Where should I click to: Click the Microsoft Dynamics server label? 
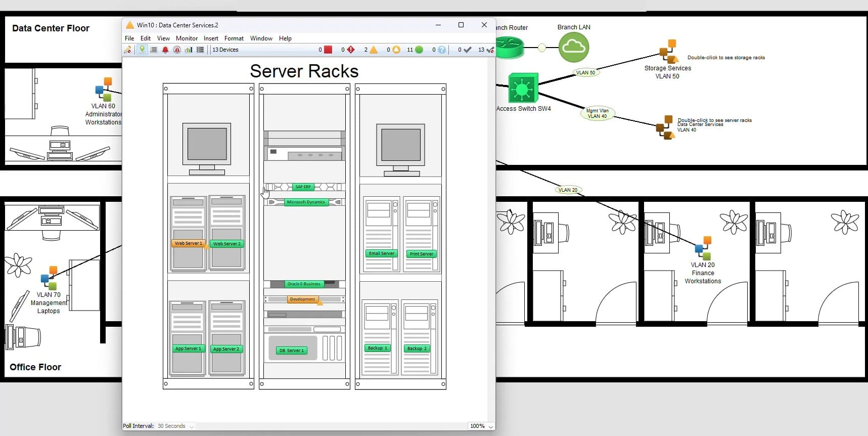(306, 202)
